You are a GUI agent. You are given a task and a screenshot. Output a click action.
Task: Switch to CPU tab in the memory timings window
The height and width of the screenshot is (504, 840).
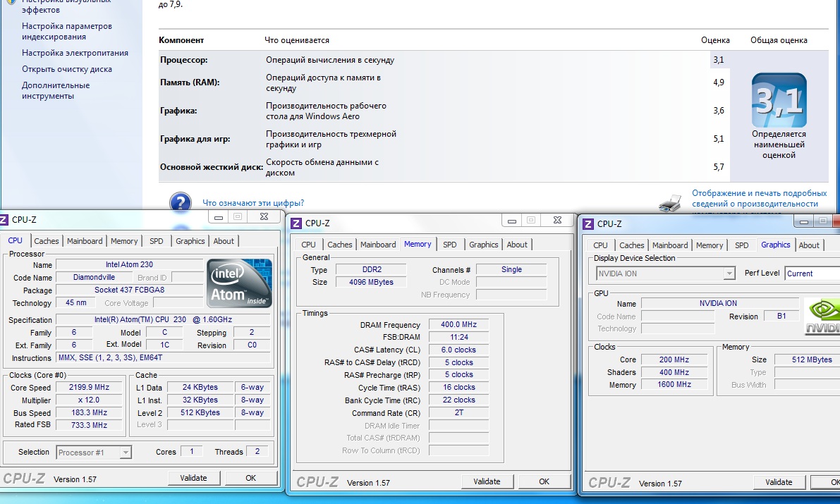click(x=309, y=245)
